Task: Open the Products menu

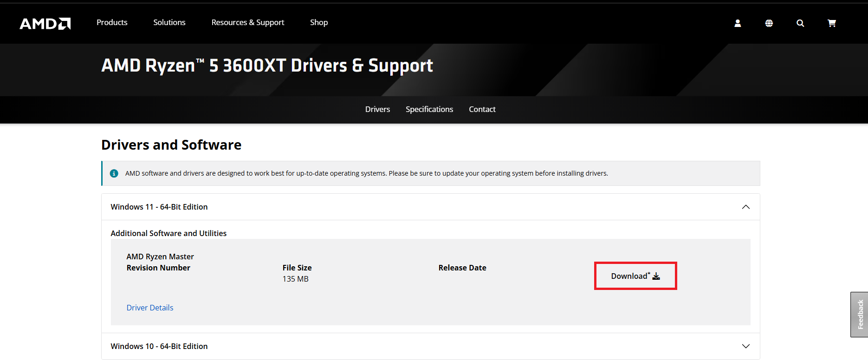Action: 112,22
